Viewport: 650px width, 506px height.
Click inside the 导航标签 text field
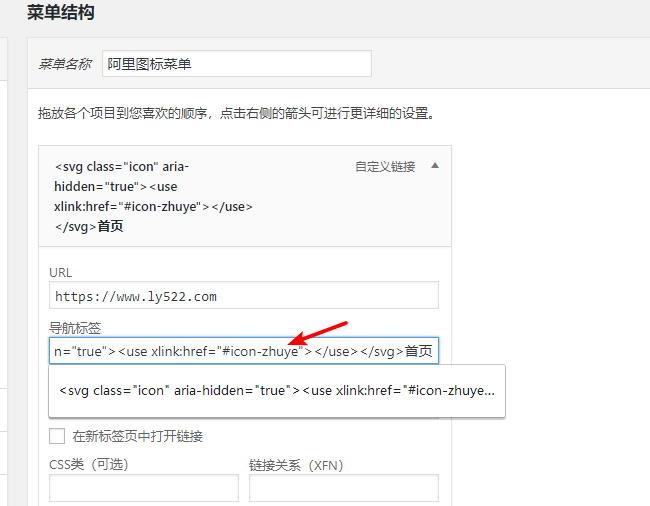[x=243, y=351]
